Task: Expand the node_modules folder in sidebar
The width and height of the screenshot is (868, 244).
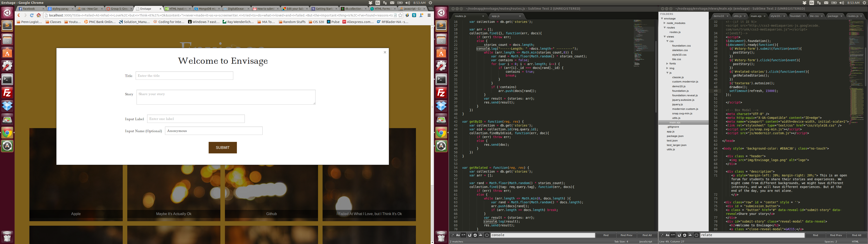Action: click(x=665, y=23)
